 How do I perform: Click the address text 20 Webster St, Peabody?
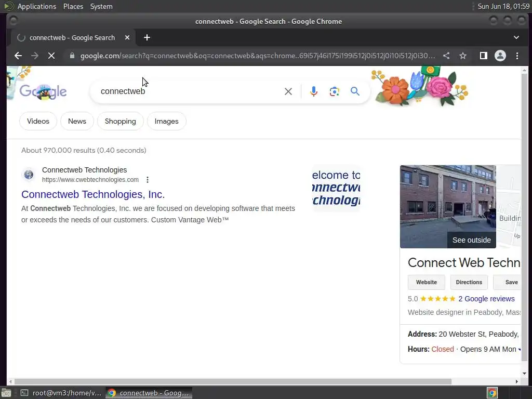478,334
